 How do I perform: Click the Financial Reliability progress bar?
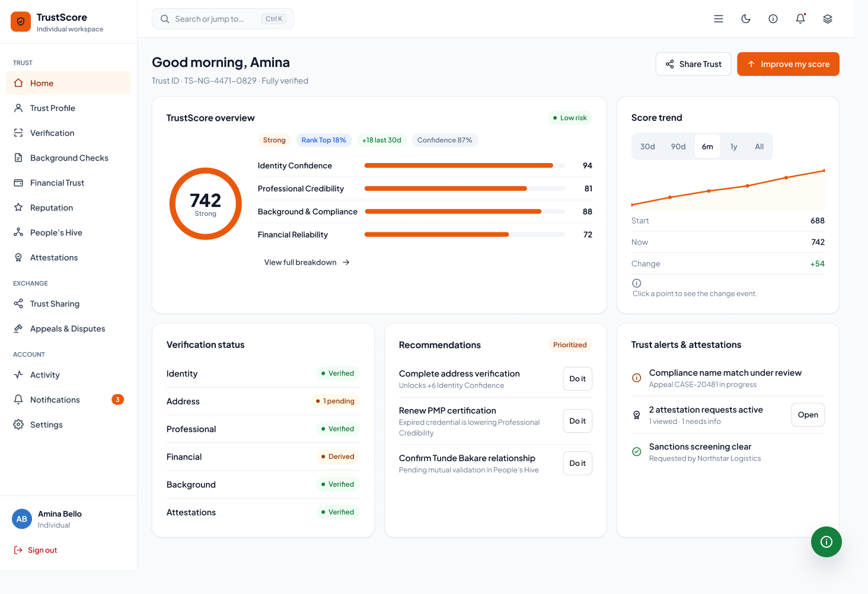pyautogui.click(x=465, y=235)
